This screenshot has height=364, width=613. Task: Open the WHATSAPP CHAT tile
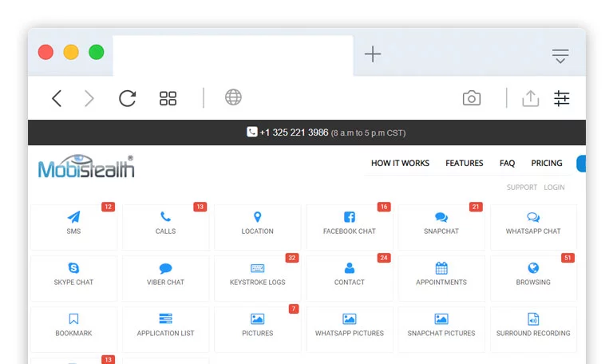[533, 227]
